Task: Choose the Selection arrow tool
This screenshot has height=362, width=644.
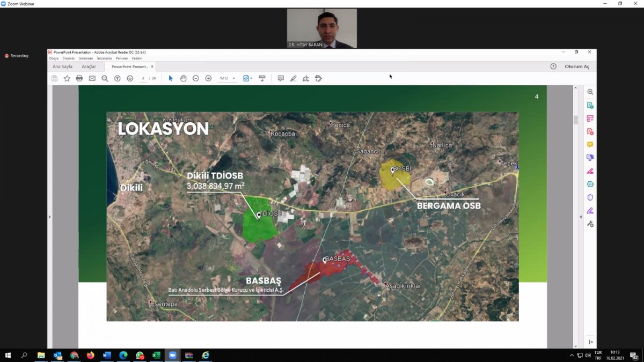Action: [171, 78]
